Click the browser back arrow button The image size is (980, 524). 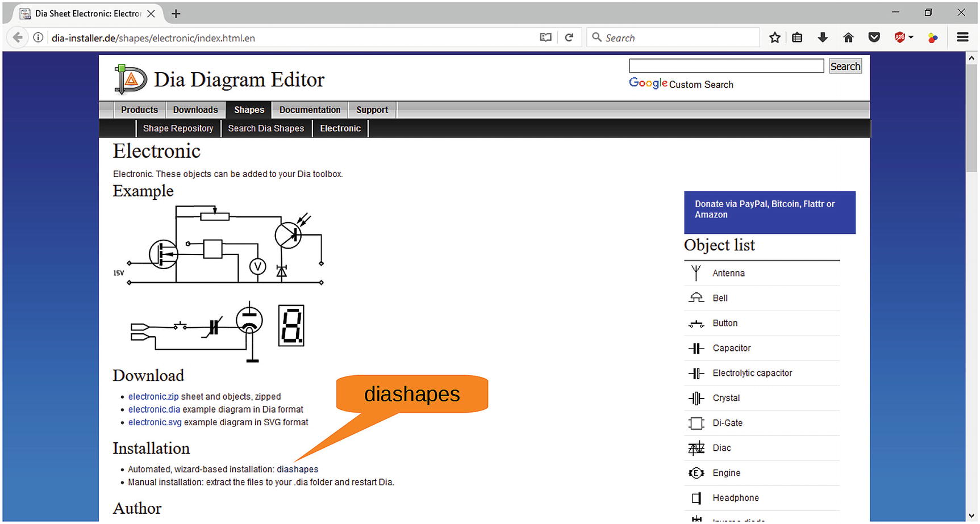click(x=18, y=37)
